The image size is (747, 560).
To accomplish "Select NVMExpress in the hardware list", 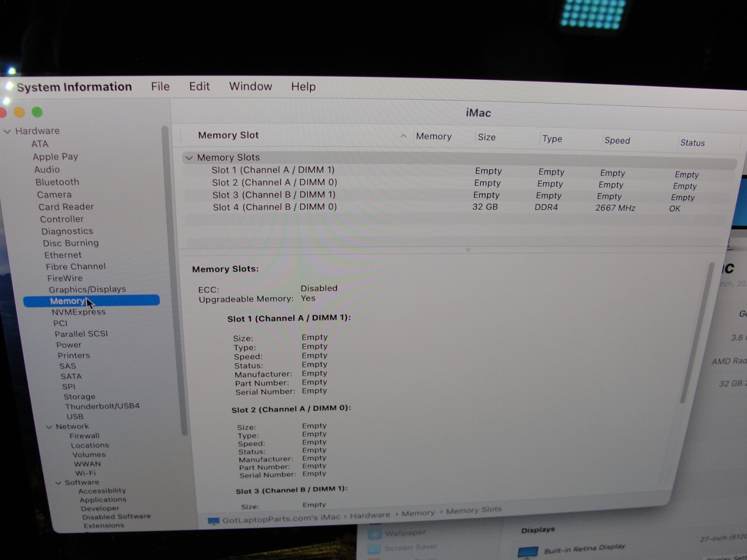I will (x=78, y=312).
